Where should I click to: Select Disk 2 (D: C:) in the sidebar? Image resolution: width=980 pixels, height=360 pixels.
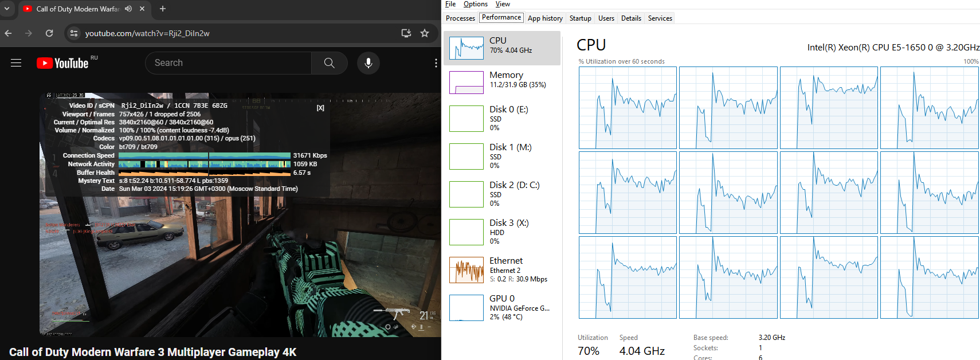(502, 194)
